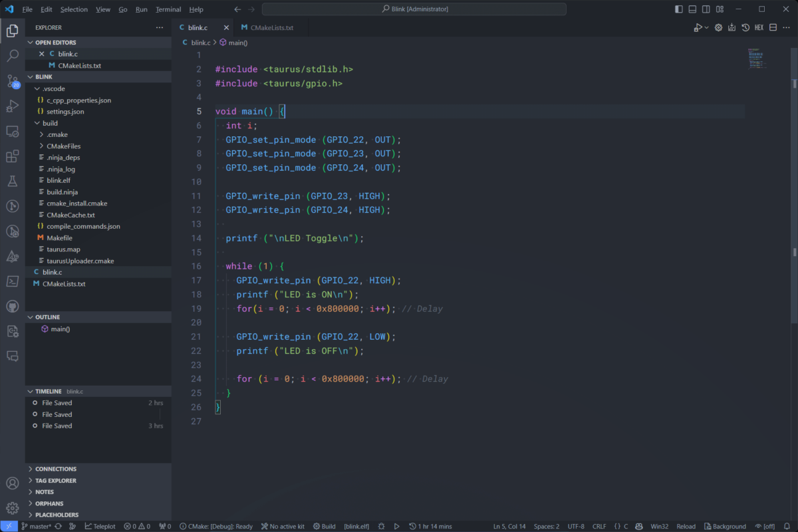Viewport: 798px width, 532px height.
Task: Open the chat bubbles view in activity bar
Action: (x=12, y=356)
